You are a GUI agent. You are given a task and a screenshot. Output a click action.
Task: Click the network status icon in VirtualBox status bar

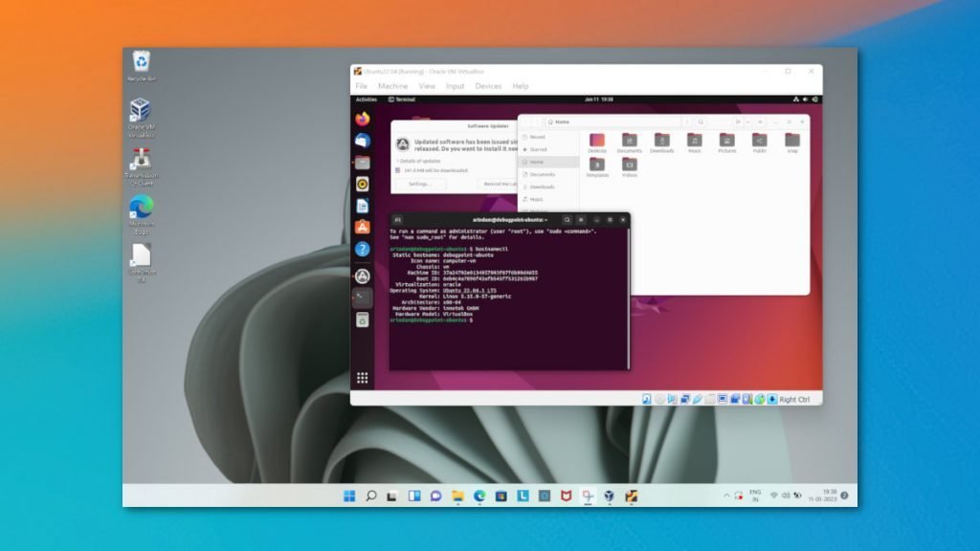[x=685, y=398]
